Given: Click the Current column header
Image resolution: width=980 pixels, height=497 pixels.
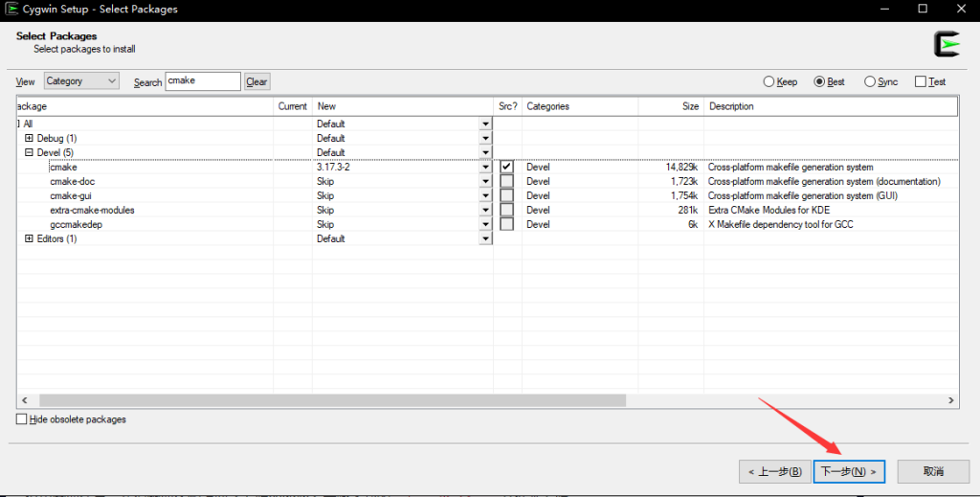Looking at the screenshot, I should pos(293,106).
